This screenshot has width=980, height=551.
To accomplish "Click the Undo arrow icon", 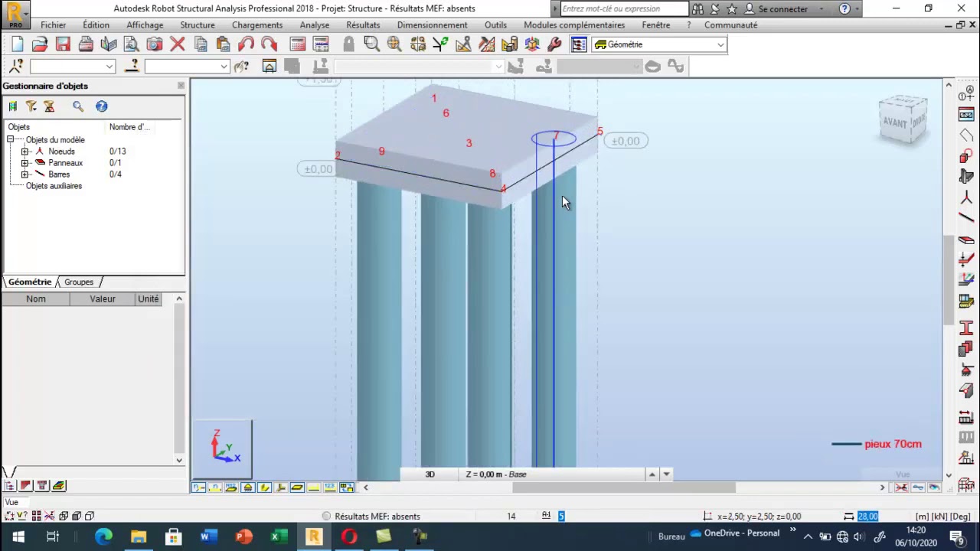I will coord(246,44).
